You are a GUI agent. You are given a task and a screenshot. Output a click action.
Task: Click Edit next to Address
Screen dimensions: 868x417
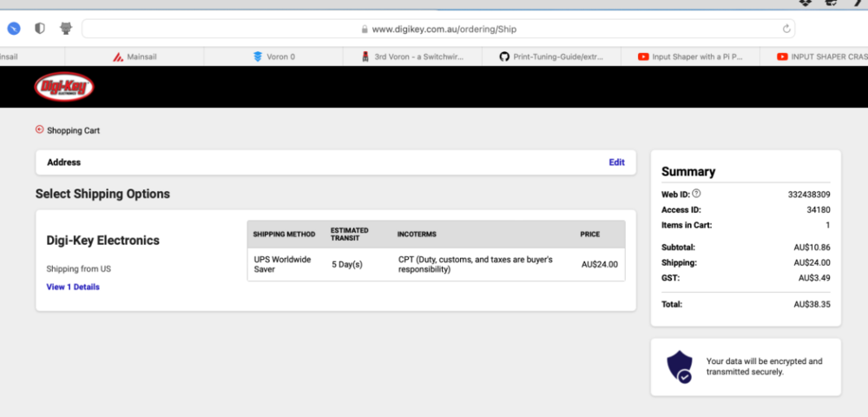(x=616, y=162)
